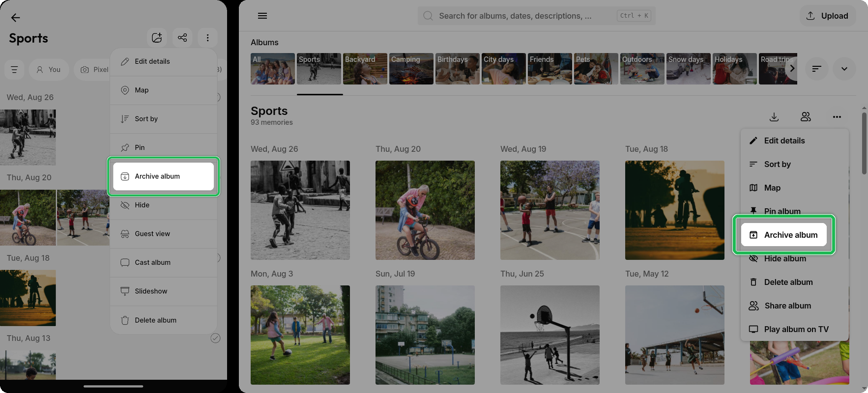Tap the You filter chip
This screenshot has width=868, height=393.
pyautogui.click(x=49, y=70)
